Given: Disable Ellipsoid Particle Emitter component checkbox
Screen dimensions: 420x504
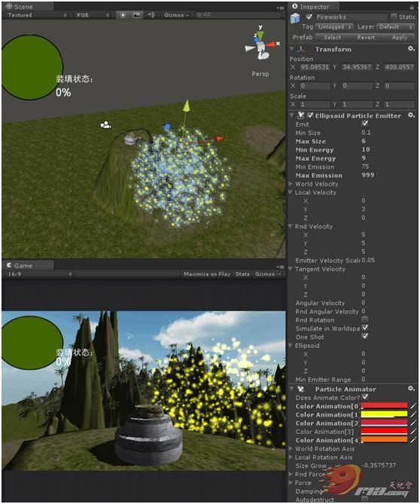Looking at the screenshot, I should click(310, 115).
